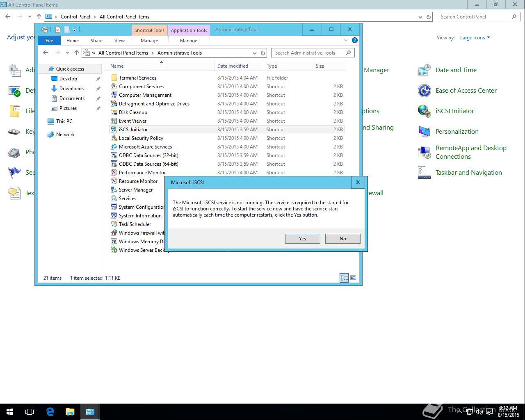Screen dimensions: 525x420
Task: Open the File tab in Explorer ribbon
Action: [x=49, y=41]
